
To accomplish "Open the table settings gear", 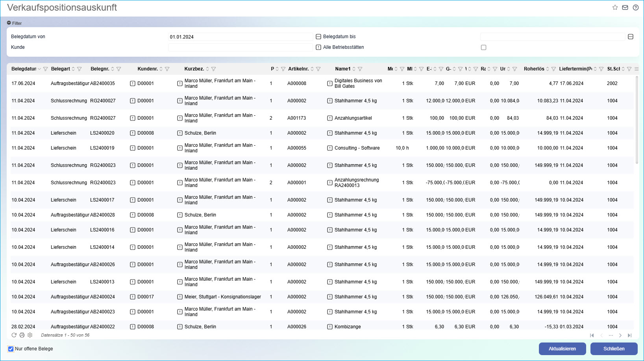I will (30, 335).
